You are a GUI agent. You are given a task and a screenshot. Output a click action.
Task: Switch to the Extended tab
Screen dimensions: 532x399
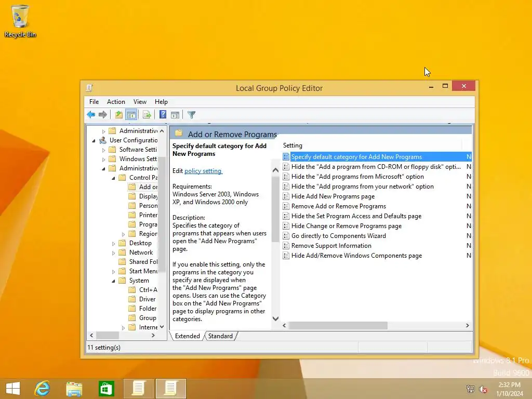(x=187, y=336)
